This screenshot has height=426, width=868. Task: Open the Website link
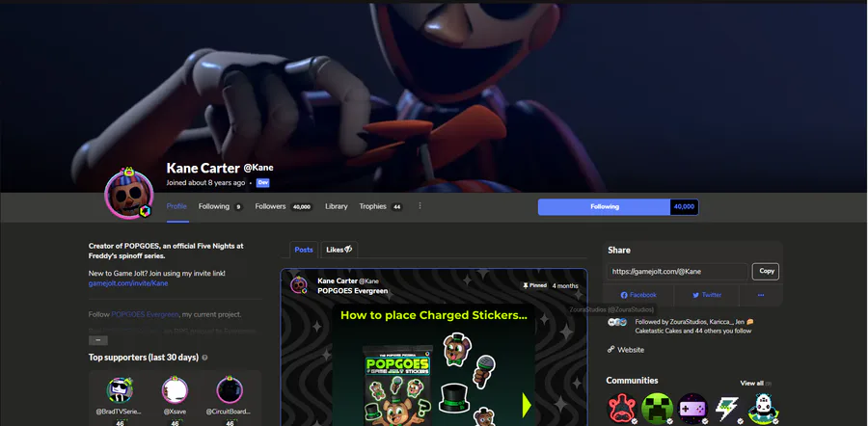click(626, 350)
